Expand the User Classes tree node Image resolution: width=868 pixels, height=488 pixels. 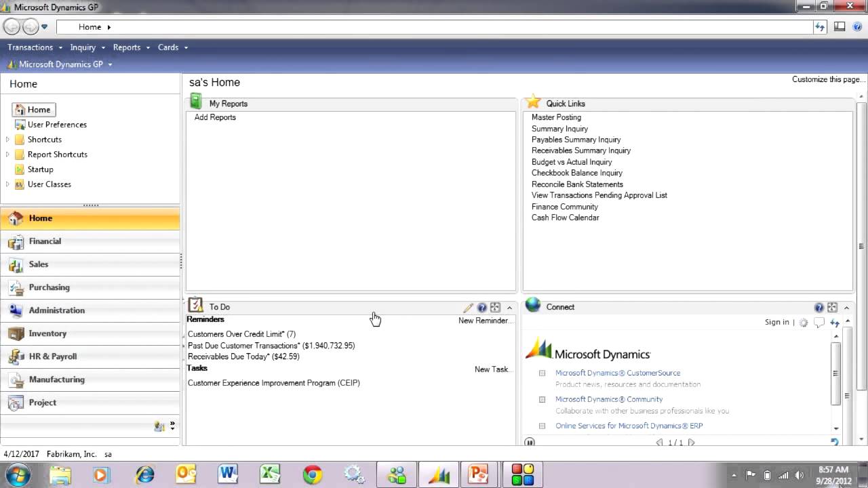(x=7, y=184)
